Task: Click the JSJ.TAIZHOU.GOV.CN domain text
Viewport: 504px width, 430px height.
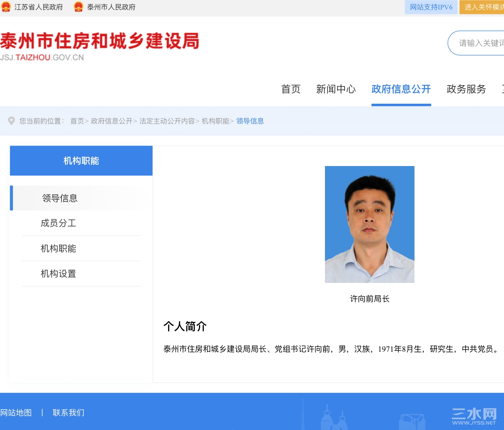Action: pyautogui.click(x=42, y=58)
